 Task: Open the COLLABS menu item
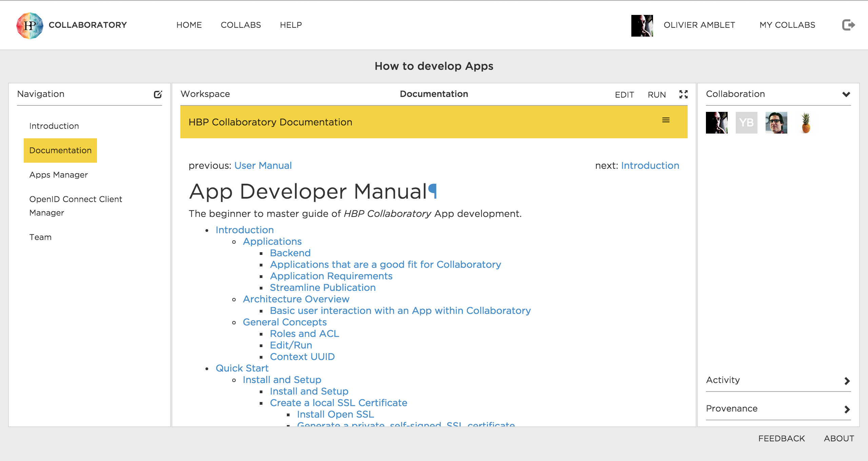pyautogui.click(x=241, y=25)
